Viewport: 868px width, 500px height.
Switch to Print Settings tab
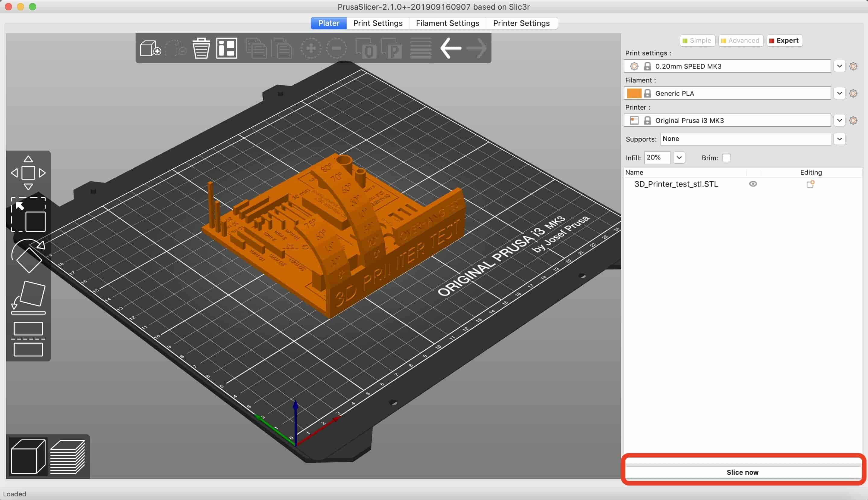click(x=378, y=23)
